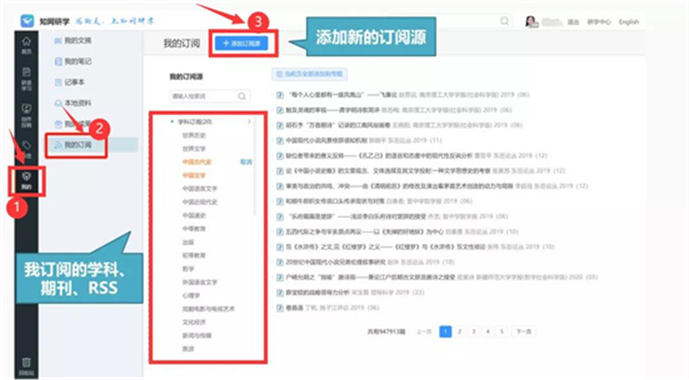The width and height of the screenshot is (689, 380).
Task: Click the document icon beside the first article
Action: click(x=280, y=95)
